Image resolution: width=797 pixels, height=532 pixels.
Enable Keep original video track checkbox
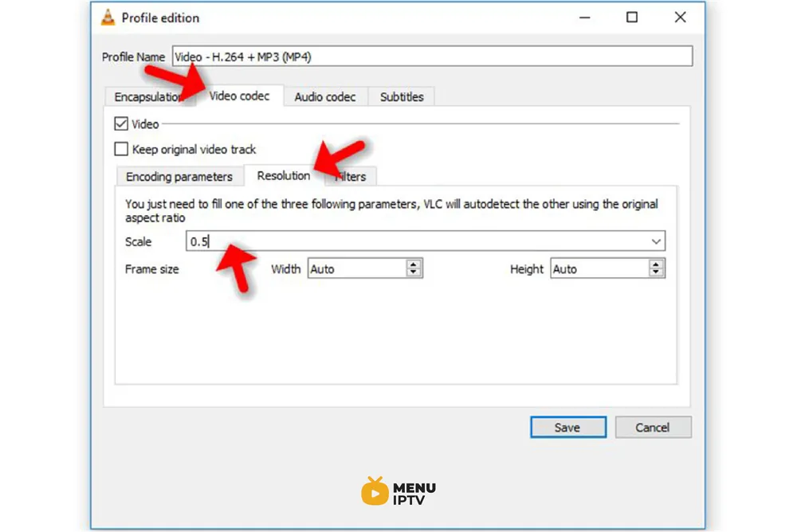(x=121, y=149)
